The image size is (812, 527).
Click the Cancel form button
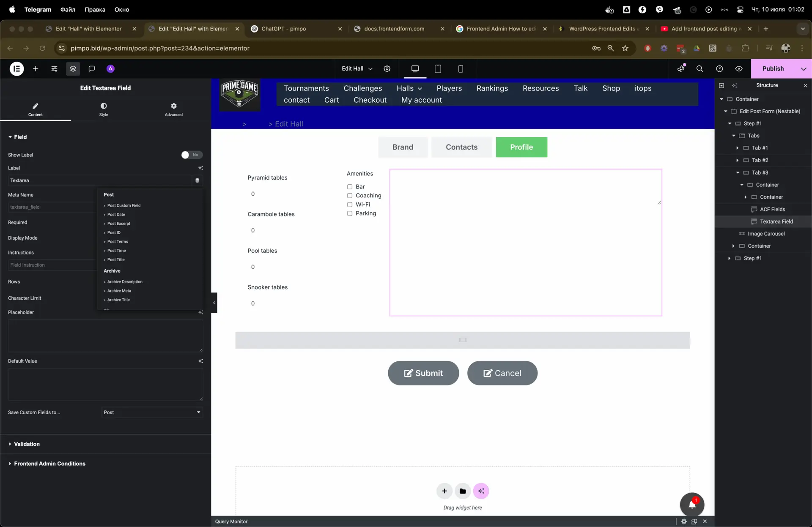(x=502, y=373)
